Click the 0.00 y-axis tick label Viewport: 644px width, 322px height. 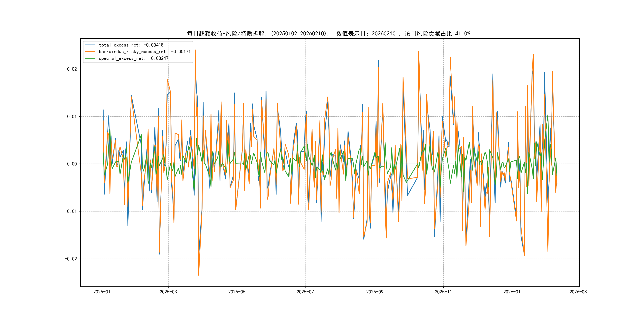coord(72,164)
